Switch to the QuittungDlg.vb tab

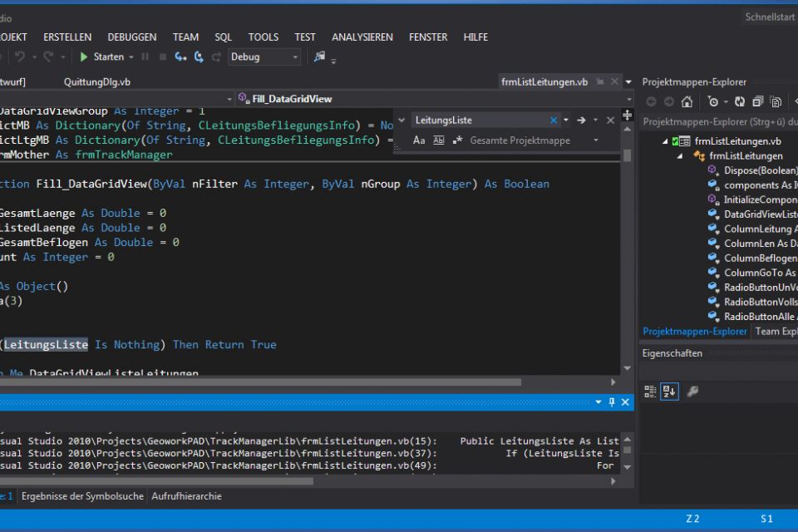coord(96,82)
